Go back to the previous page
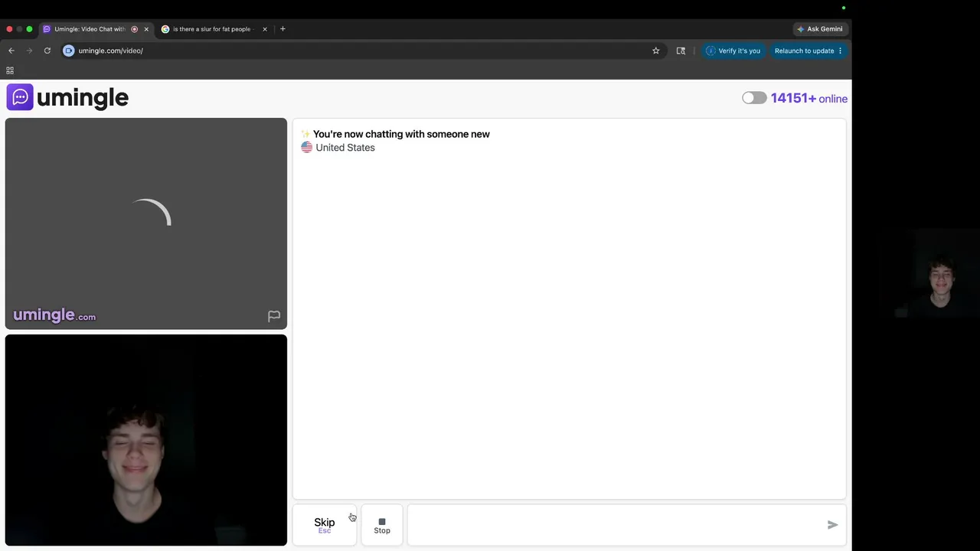This screenshot has width=980, height=551. pos(11,51)
